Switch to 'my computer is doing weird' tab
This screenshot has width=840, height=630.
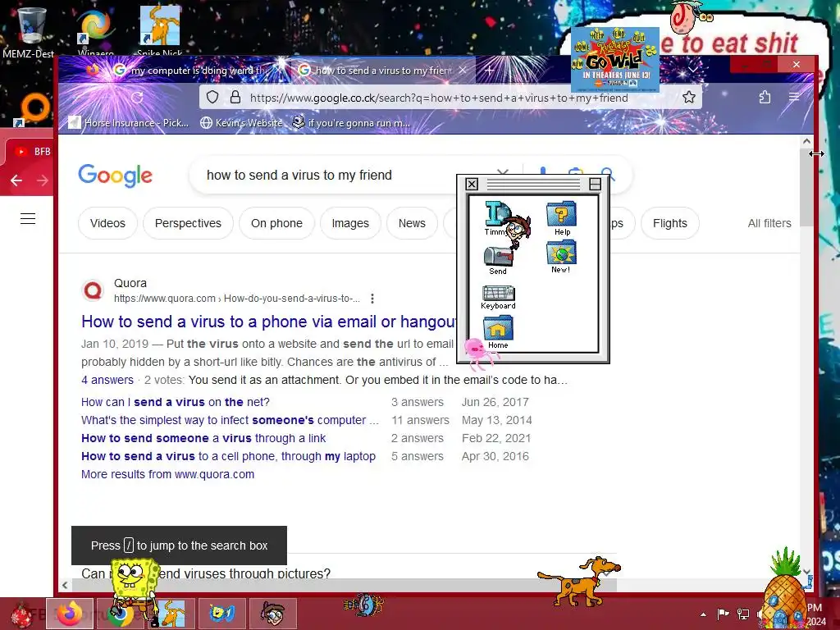point(192,71)
